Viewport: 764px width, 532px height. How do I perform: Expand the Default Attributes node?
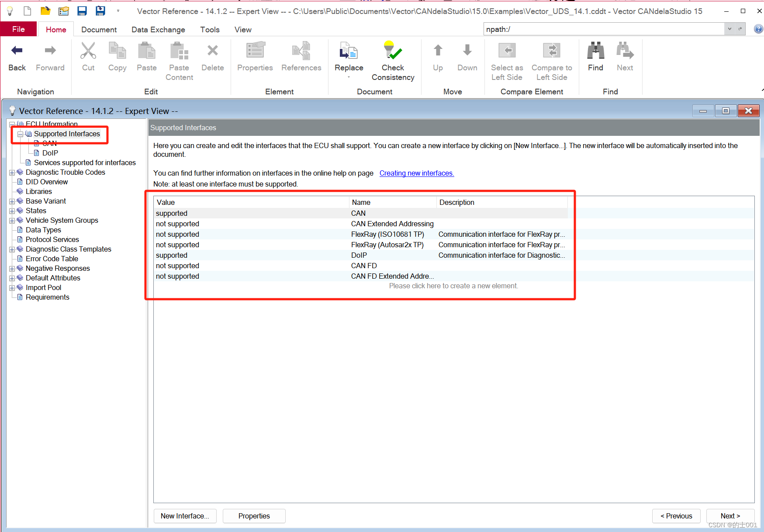[12, 278]
